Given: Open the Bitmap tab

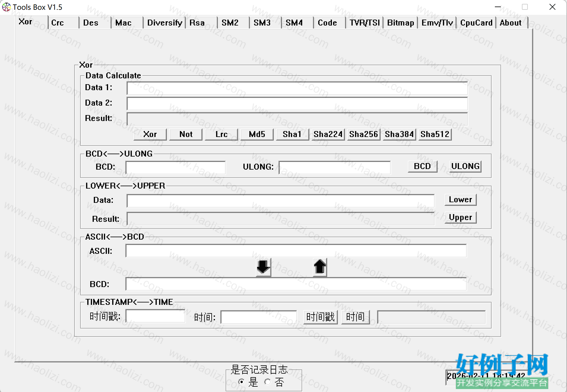Looking at the screenshot, I should coord(401,23).
